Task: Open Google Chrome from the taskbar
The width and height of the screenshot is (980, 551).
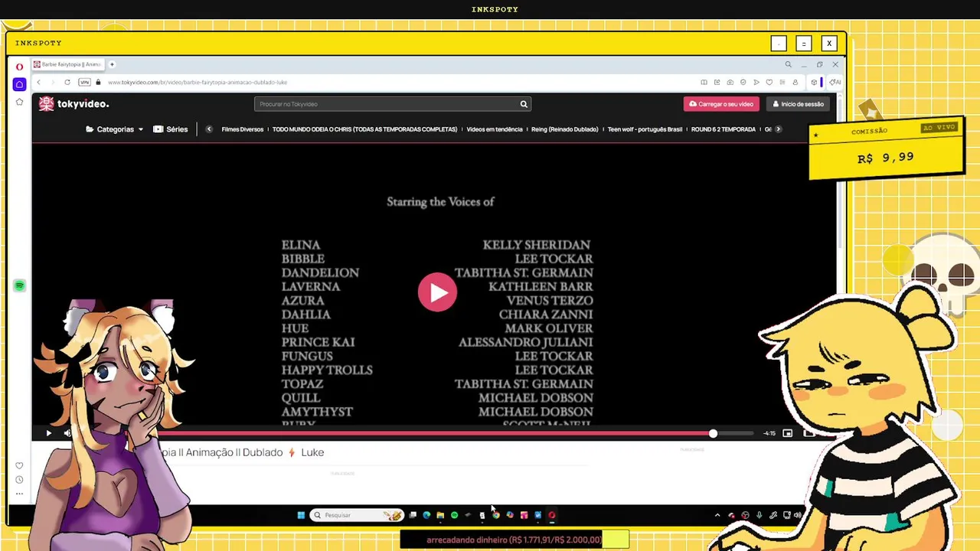Action: click(x=496, y=515)
